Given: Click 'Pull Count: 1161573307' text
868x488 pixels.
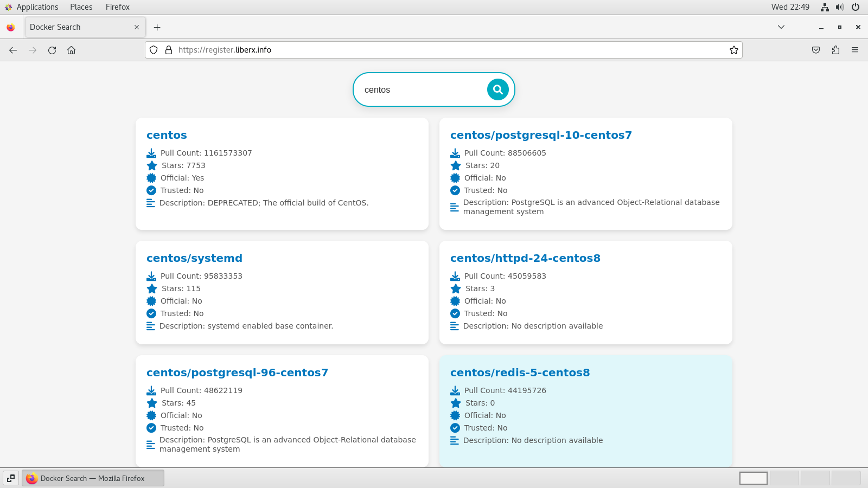Looking at the screenshot, I should tap(206, 153).
